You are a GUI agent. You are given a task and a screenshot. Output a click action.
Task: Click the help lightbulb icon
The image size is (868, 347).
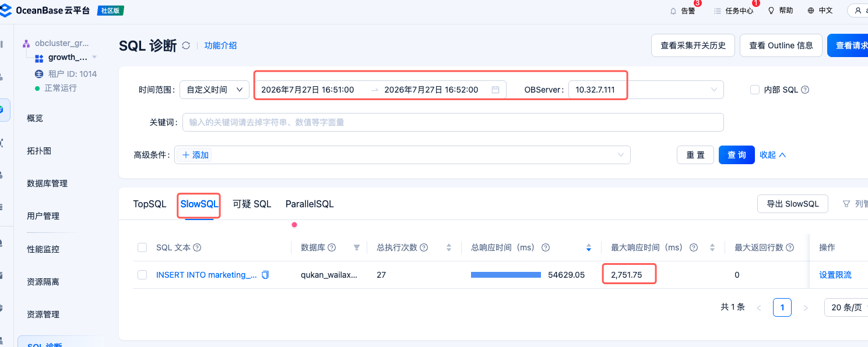pyautogui.click(x=771, y=10)
